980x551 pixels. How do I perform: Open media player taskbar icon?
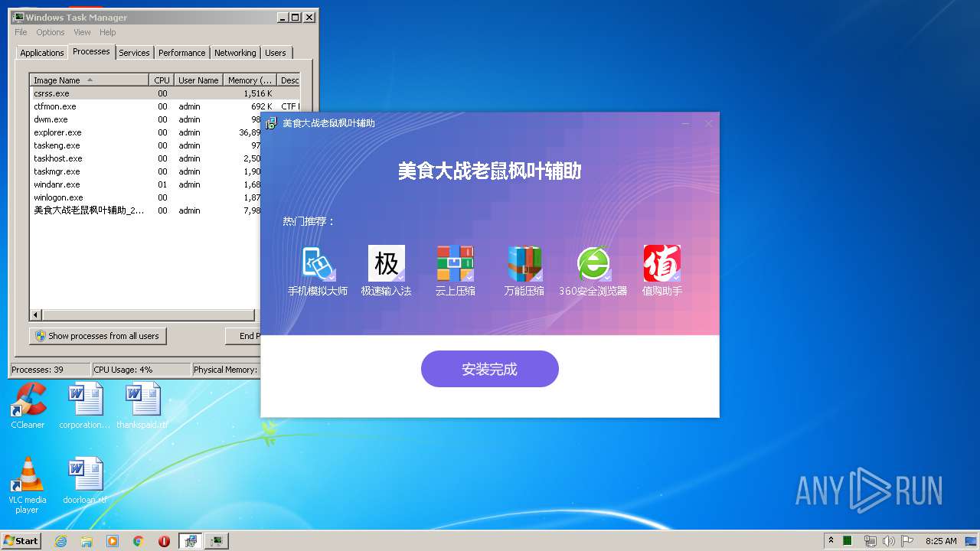(x=113, y=540)
